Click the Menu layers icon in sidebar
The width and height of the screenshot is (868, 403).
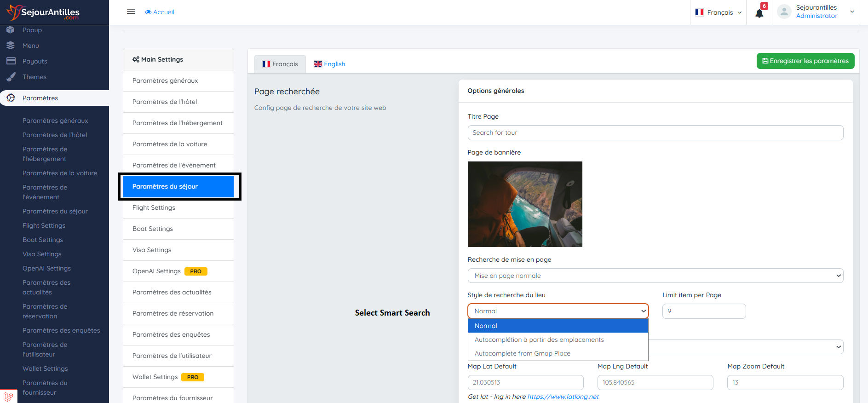point(11,46)
